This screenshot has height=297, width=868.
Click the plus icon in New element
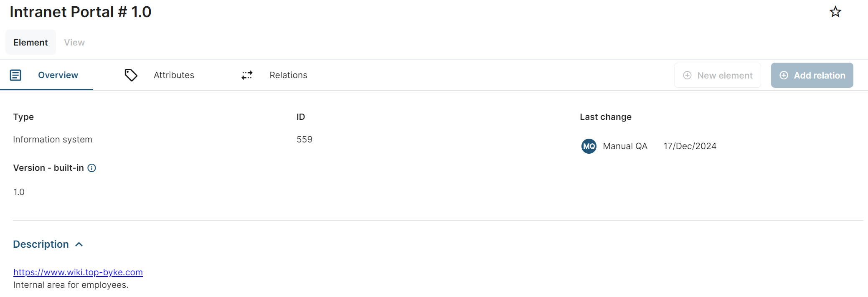tap(687, 75)
